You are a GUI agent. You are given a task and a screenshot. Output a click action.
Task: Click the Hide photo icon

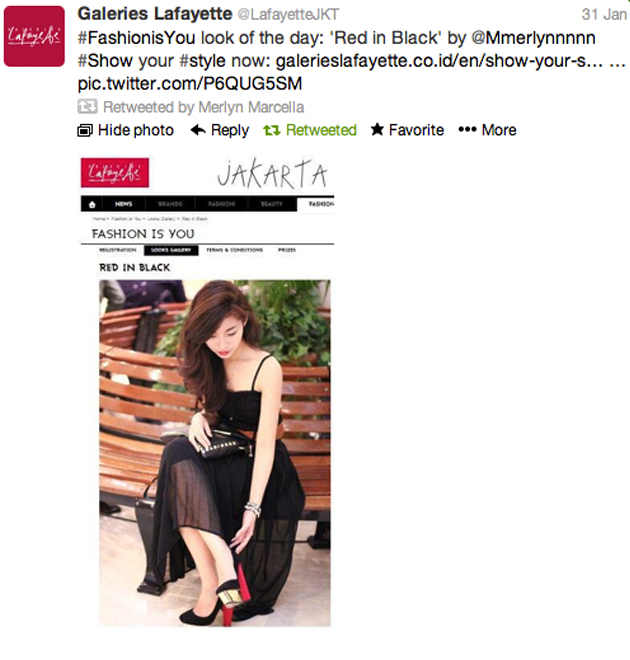85,130
